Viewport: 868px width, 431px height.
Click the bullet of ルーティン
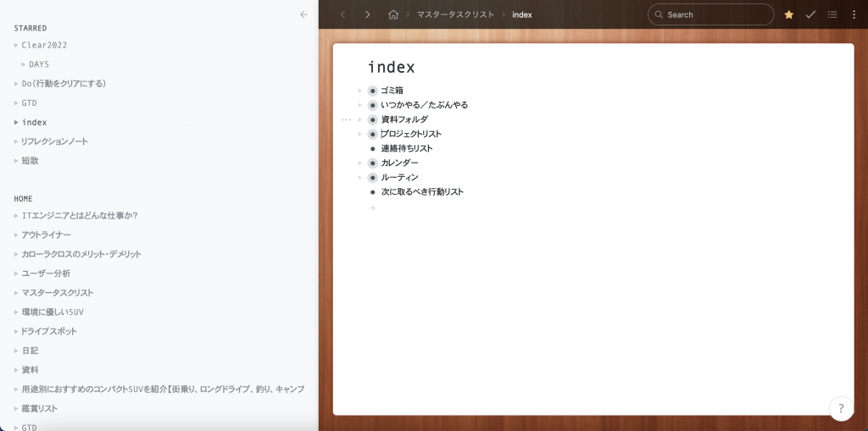point(373,177)
